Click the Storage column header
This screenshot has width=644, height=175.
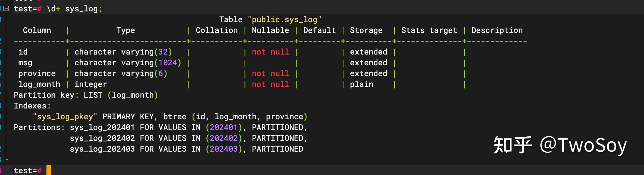pos(366,31)
